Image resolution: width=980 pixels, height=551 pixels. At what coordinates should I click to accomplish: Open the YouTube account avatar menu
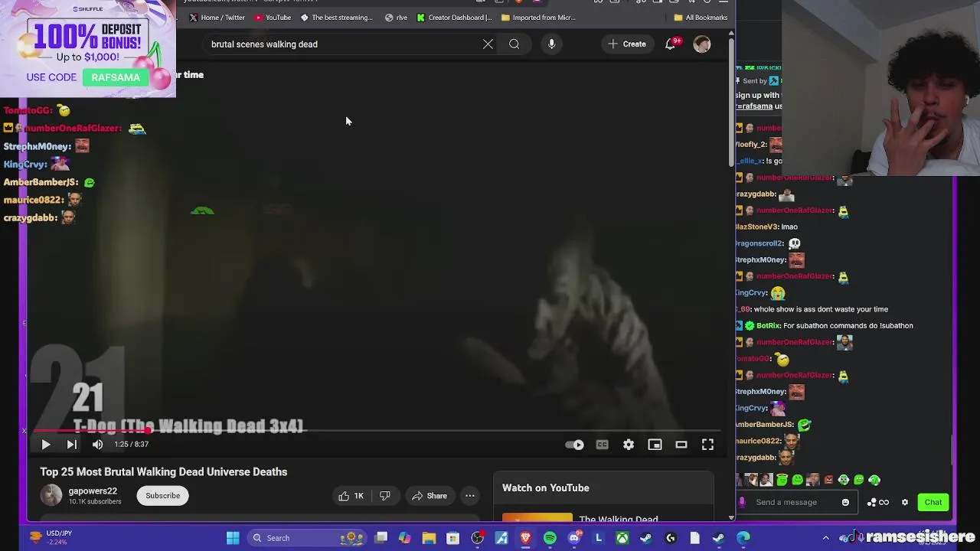tap(701, 44)
